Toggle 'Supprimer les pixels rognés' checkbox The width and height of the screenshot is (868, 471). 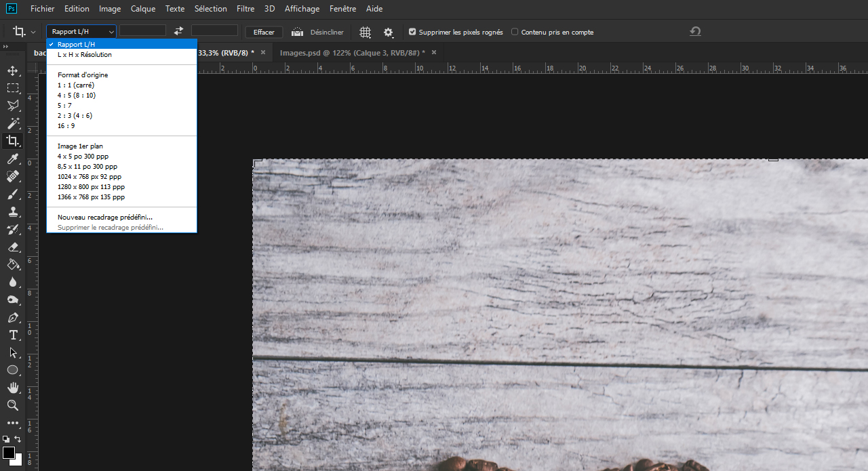(x=412, y=32)
